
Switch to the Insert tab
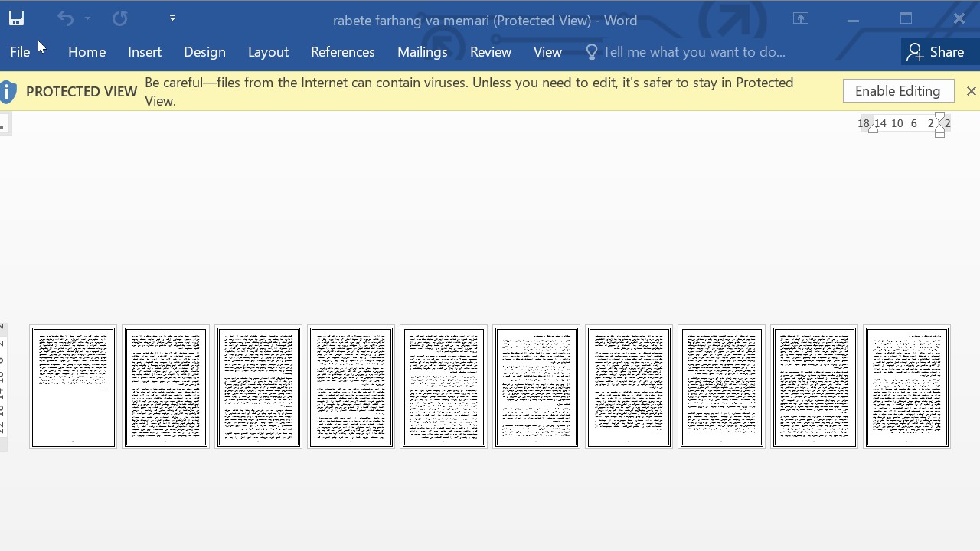145,52
